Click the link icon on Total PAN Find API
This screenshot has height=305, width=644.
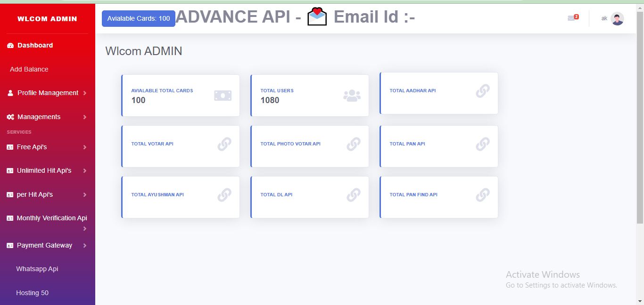(482, 195)
